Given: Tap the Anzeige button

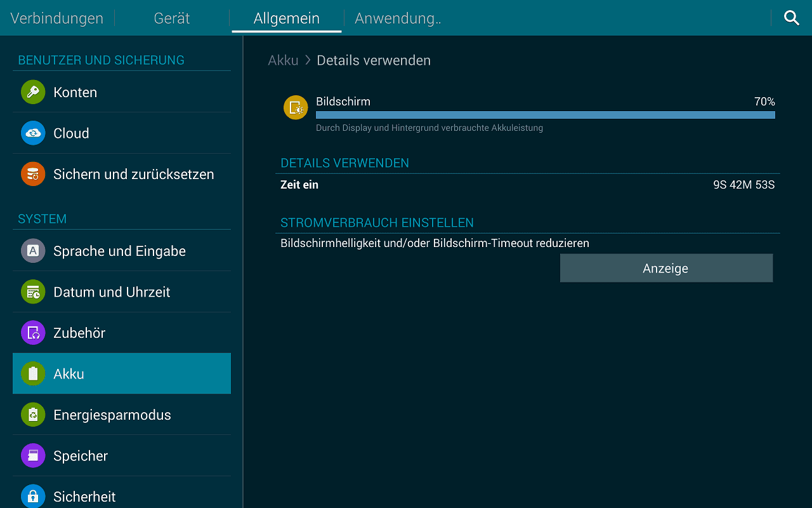Looking at the screenshot, I should pyautogui.click(x=666, y=268).
